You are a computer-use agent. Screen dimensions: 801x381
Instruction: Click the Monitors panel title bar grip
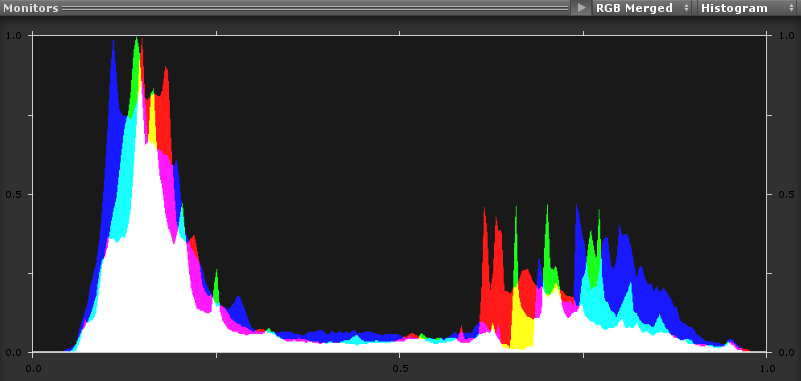(315, 8)
